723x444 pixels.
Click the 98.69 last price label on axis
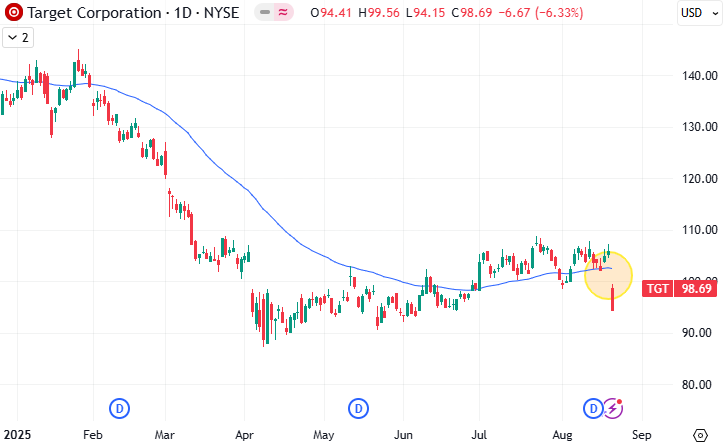tap(697, 289)
